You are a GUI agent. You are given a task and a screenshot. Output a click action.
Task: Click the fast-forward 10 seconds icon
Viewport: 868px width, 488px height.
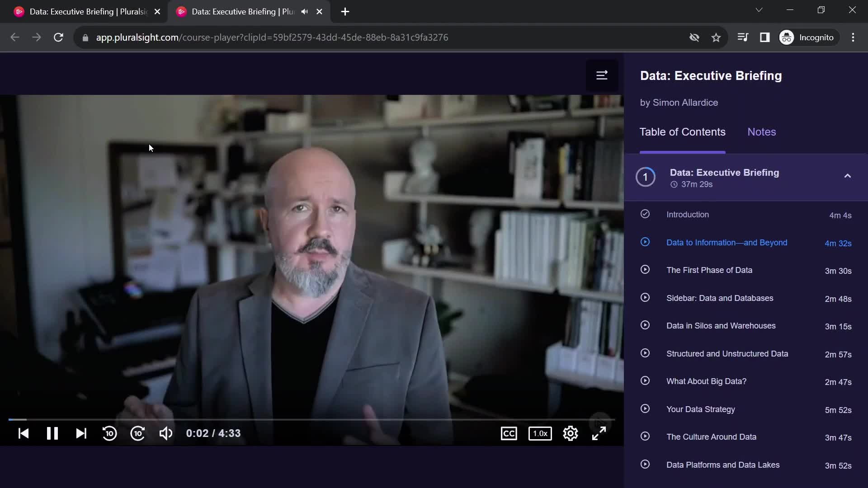click(137, 433)
